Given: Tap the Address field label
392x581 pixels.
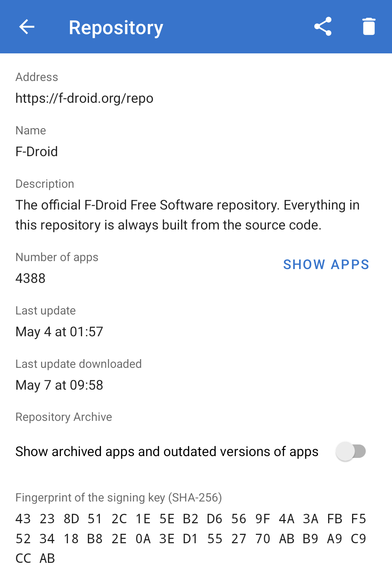Looking at the screenshot, I should 37,77.
